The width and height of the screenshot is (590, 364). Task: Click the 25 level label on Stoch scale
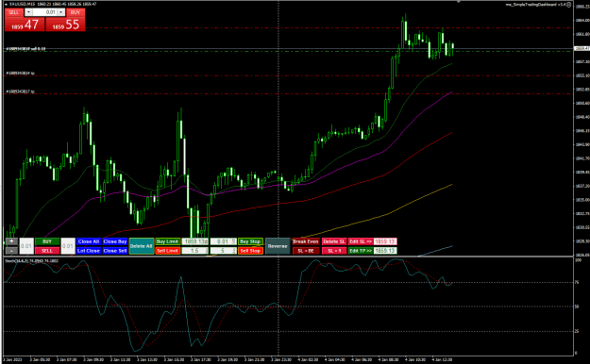[577, 331]
